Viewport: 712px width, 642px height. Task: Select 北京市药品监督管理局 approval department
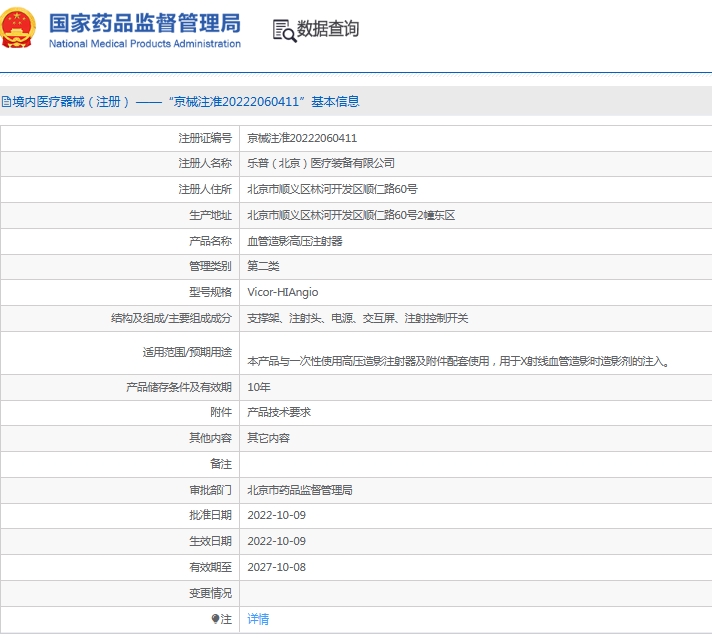[x=300, y=490]
